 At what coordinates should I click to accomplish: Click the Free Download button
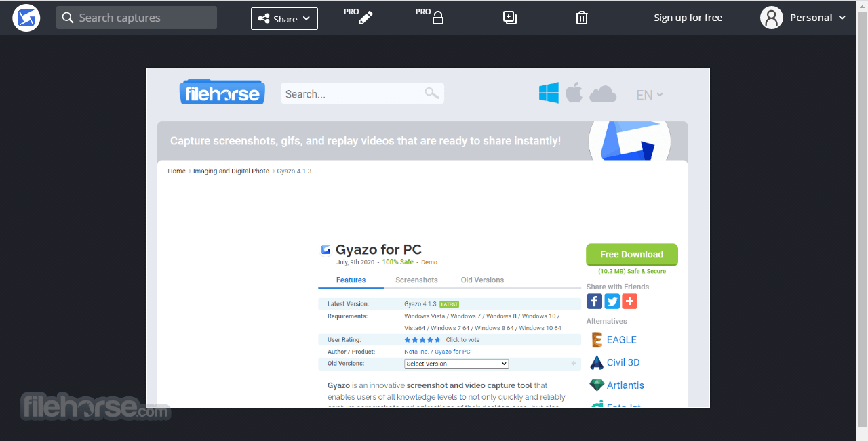tap(632, 255)
